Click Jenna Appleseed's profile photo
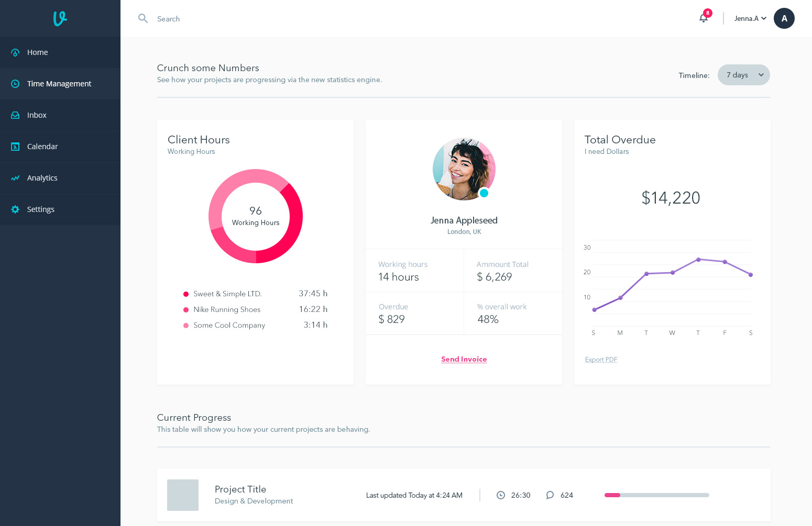The height and width of the screenshot is (526, 812). tap(464, 169)
